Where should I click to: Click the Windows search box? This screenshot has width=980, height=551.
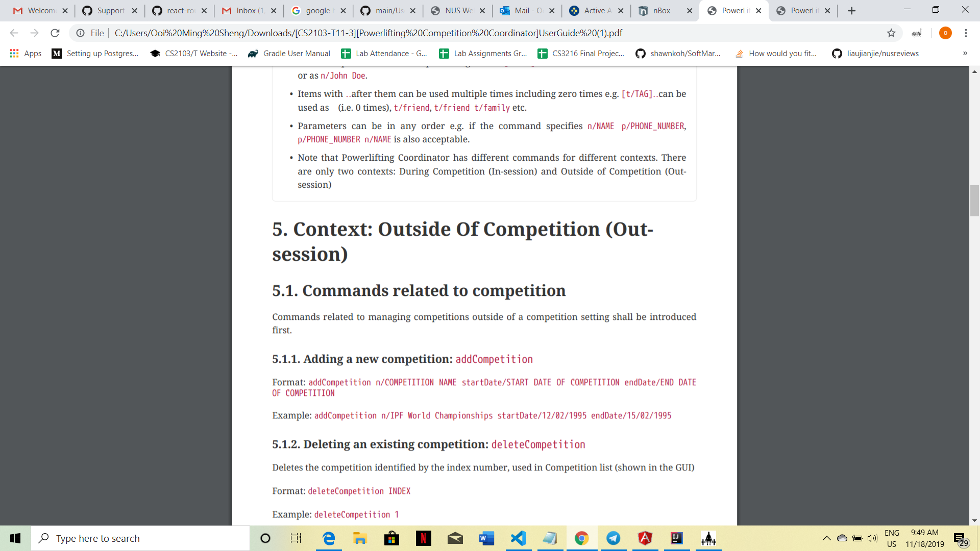tap(140, 538)
